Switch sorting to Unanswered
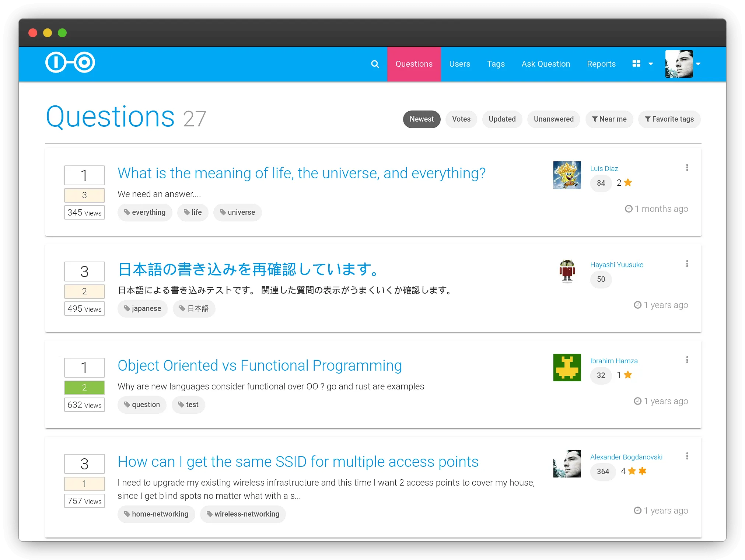The image size is (745, 560). [x=553, y=119]
